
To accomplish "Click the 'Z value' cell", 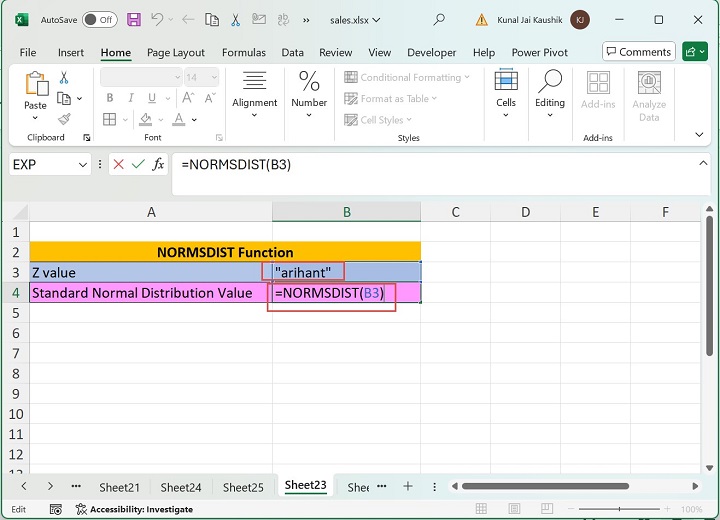I will click(151, 272).
